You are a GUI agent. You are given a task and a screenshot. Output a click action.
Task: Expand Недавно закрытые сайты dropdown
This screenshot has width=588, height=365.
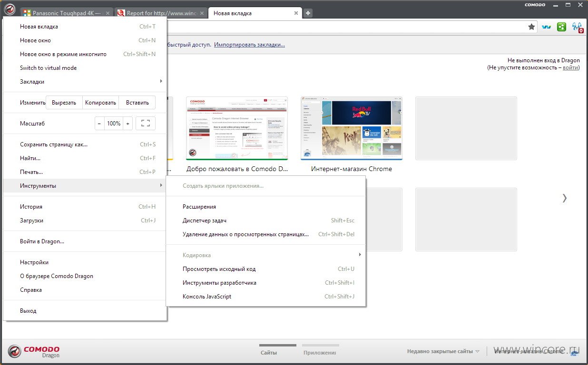443,352
